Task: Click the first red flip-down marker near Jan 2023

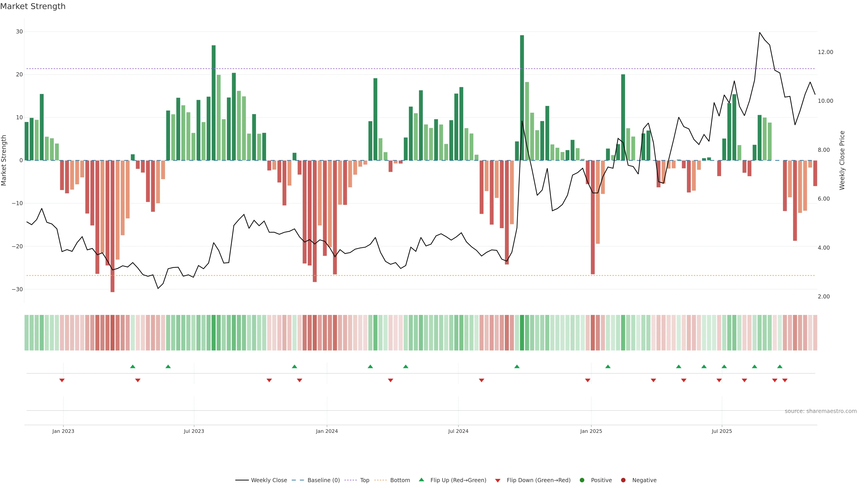Action: tap(62, 380)
